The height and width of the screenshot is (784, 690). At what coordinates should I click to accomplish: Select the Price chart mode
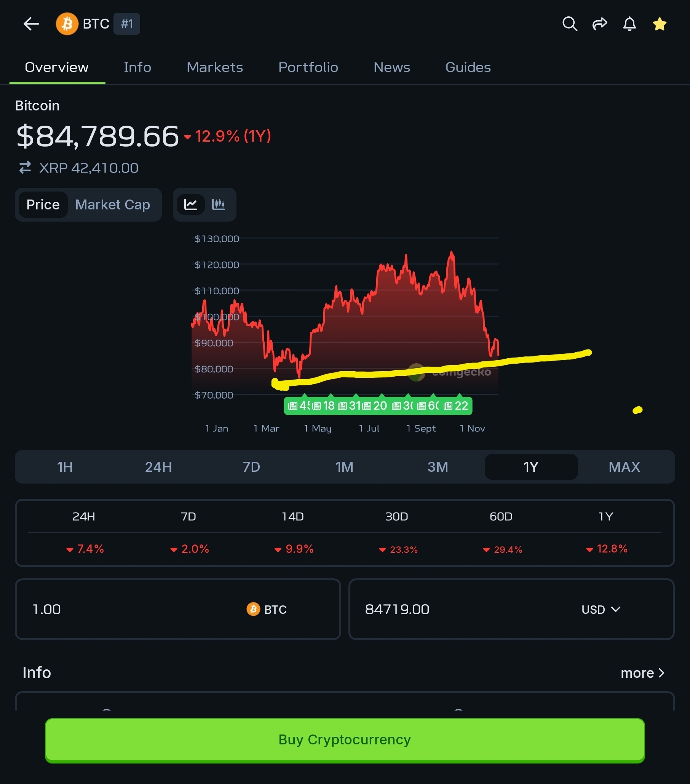click(43, 204)
